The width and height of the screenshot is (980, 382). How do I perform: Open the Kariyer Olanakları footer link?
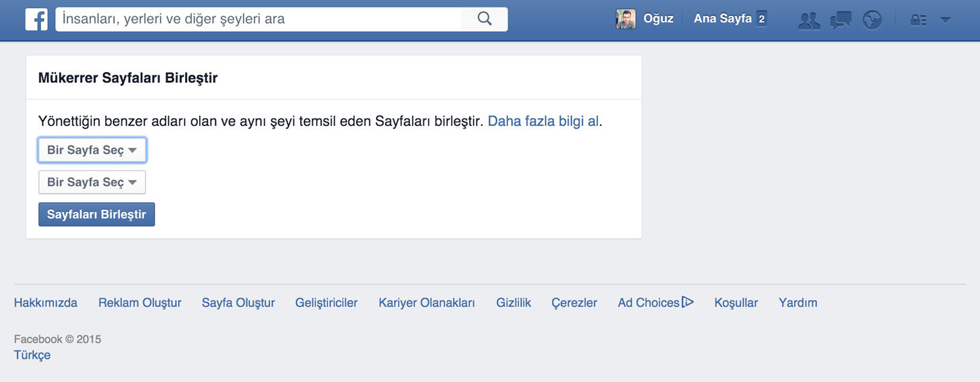tap(427, 303)
